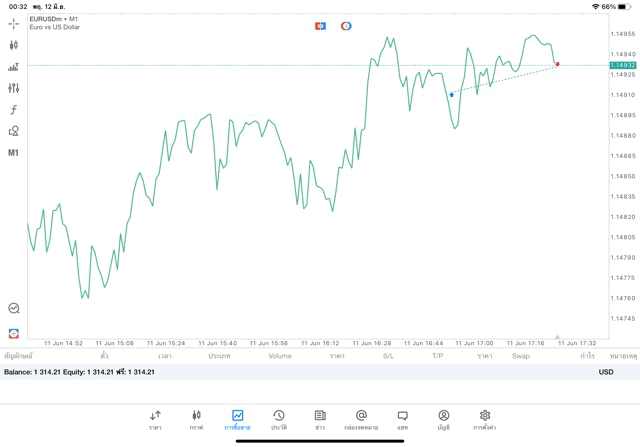Open the M1 timeframe selector
This screenshot has width=640, height=447.
tap(14, 153)
